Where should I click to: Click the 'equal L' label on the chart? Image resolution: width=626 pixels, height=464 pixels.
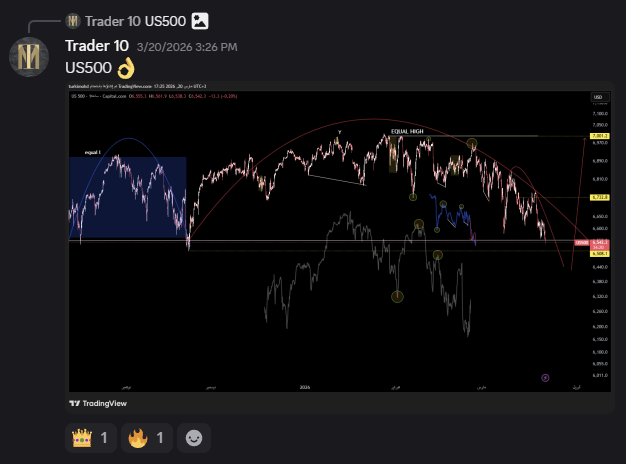tap(93, 152)
